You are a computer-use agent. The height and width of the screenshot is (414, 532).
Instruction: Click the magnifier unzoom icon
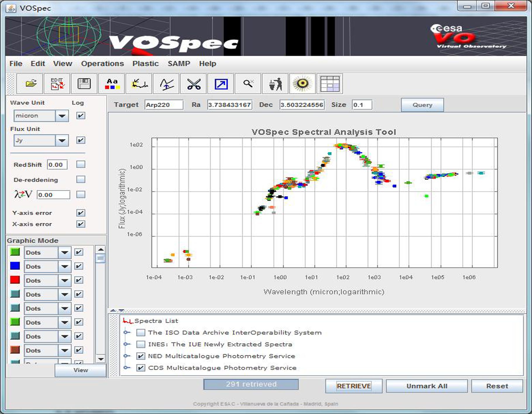pyautogui.click(x=248, y=84)
